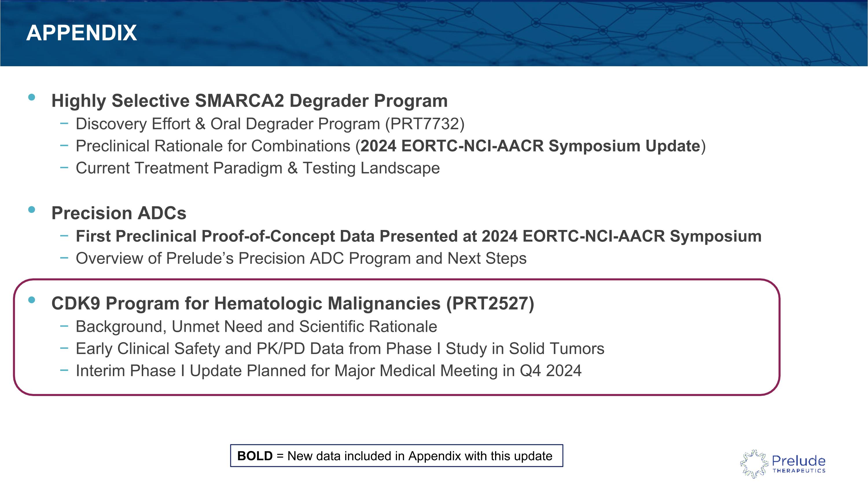Screen dimensions: 868x488
Task: Open Discovery Effort & Oral Degrader Program item
Action: coord(270,124)
